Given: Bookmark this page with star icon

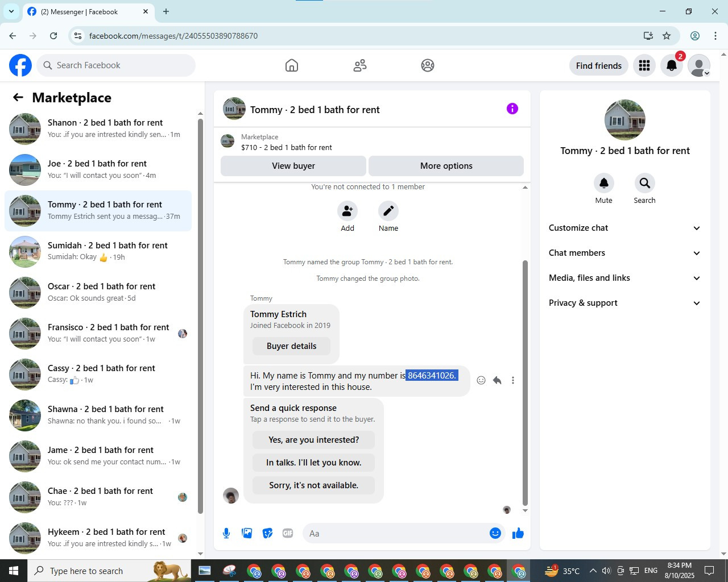Looking at the screenshot, I should [x=667, y=36].
